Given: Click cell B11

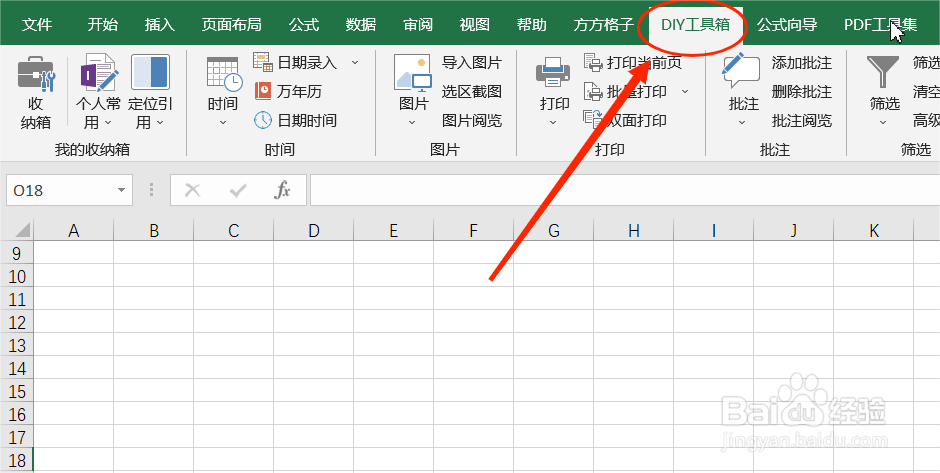Looking at the screenshot, I should (153, 299).
